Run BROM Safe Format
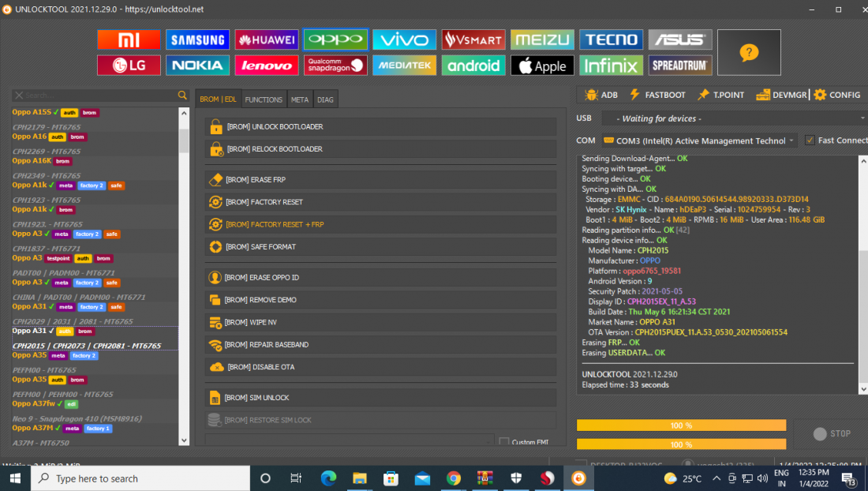The height and width of the screenshot is (491, 868). pyautogui.click(x=380, y=247)
